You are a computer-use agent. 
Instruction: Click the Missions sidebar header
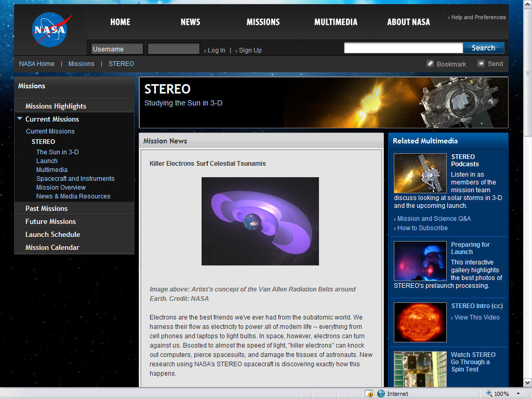(74, 87)
